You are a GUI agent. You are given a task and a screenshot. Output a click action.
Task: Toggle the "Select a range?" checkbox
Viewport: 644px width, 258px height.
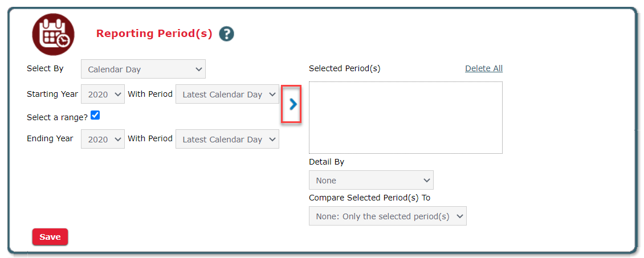coord(95,116)
